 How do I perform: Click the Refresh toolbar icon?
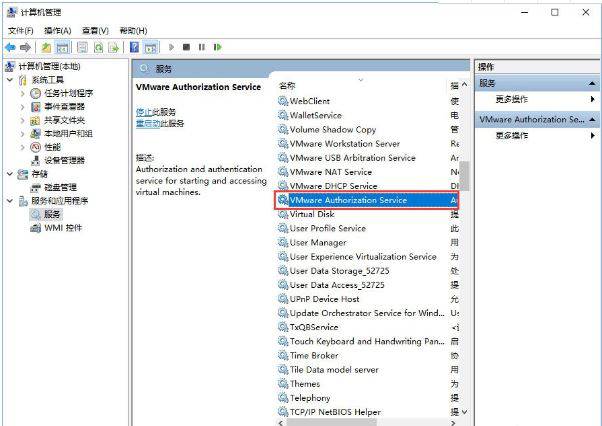99,47
